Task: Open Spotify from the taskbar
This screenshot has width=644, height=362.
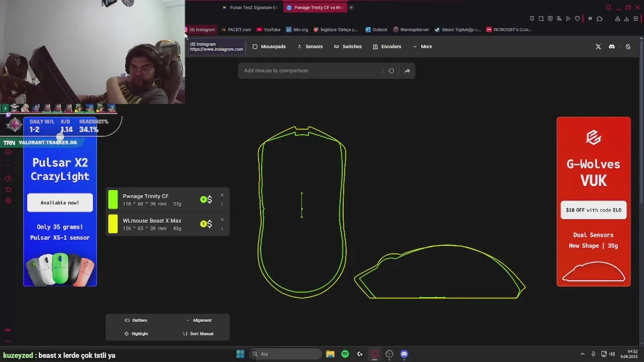Action: (345, 354)
